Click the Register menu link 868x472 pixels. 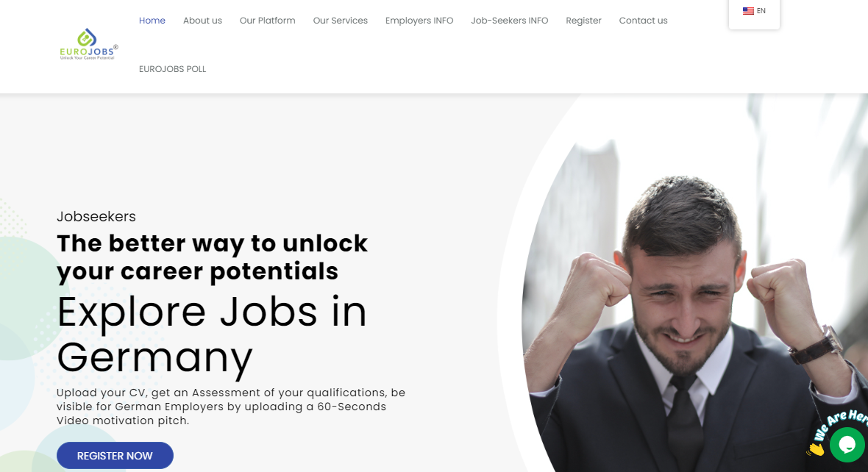click(583, 21)
